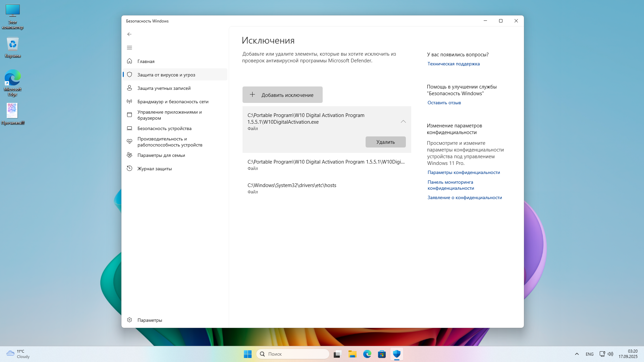
Task: Click volume icon in system tray
Action: click(x=610, y=354)
